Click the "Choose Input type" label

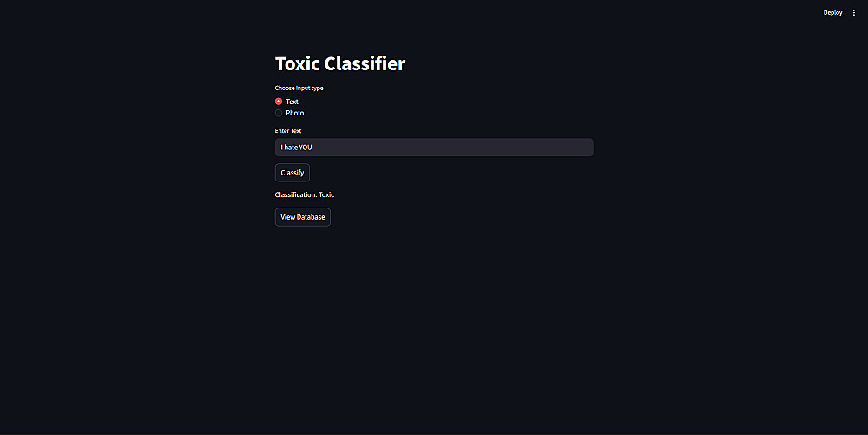(x=299, y=88)
